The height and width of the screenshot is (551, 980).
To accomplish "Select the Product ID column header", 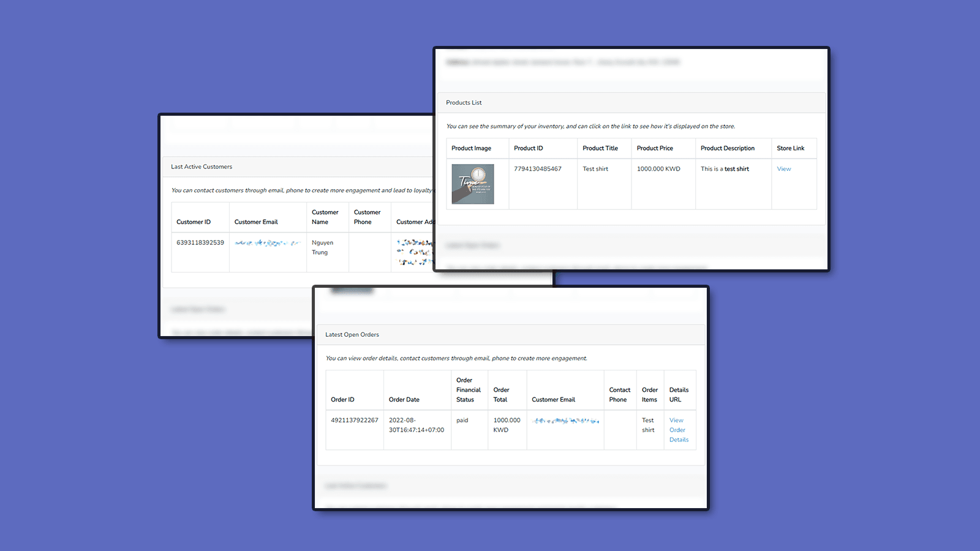I will pyautogui.click(x=528, y=148).
